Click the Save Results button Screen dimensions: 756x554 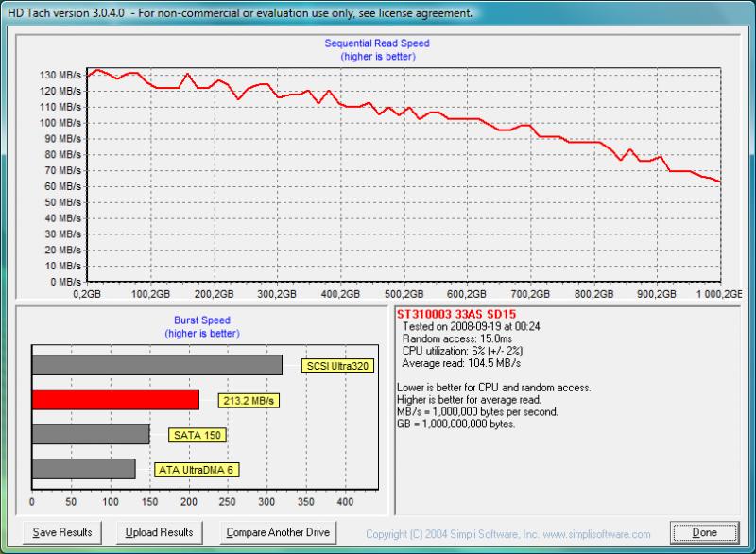tap(62, 532)
